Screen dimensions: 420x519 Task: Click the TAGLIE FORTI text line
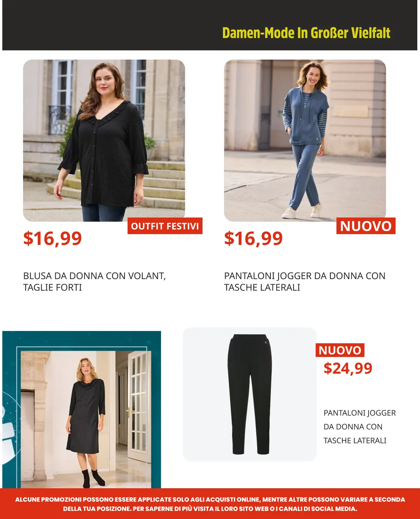[x=53, y=287]
